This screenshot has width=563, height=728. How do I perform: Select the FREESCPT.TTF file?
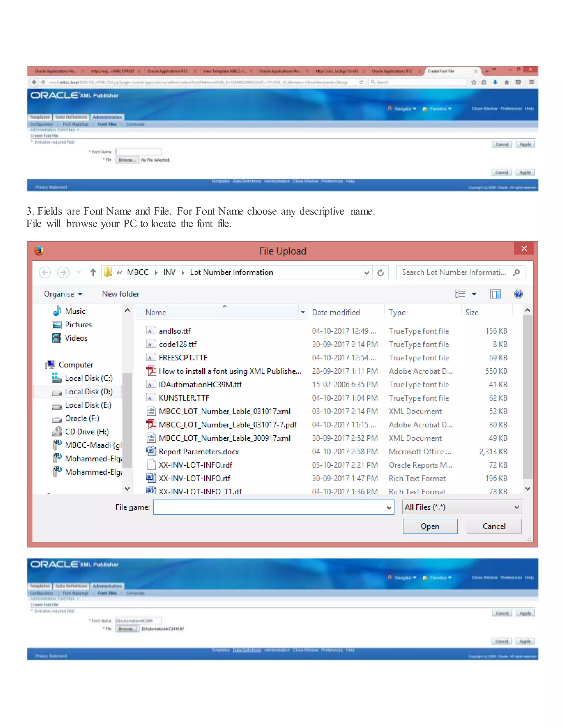point(183,357)
